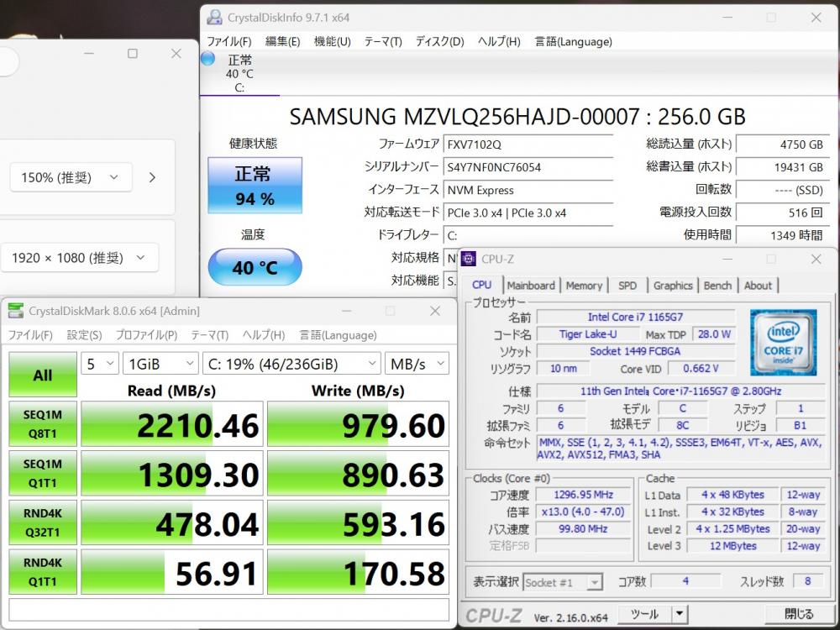Open ヘルプ(H) menu in CrystalDiskMark

pyautogui.click(x=263, y=335)
